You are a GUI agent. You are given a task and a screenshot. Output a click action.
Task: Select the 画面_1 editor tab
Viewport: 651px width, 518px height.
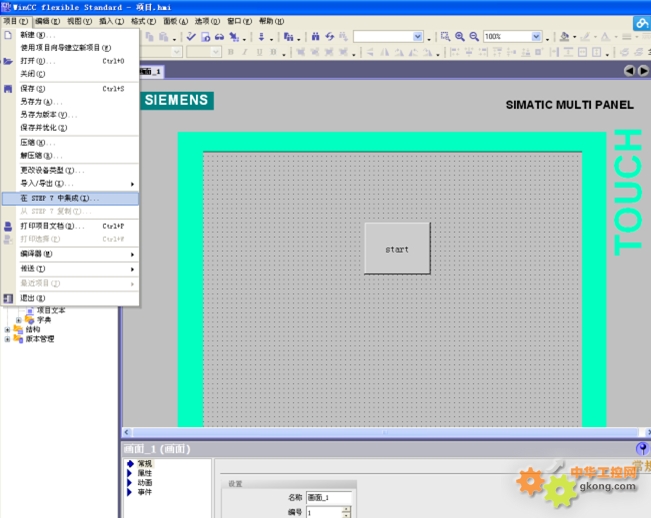(150, 71)
